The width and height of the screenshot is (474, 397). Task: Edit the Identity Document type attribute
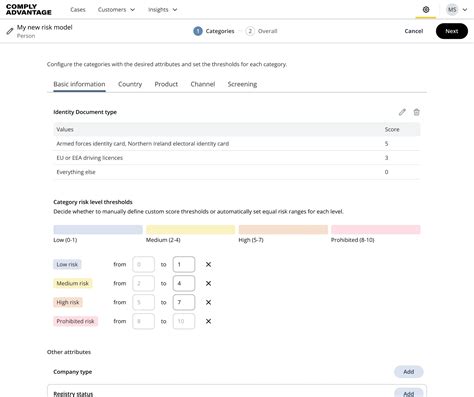pyautogui.click(x=402, y=112)
